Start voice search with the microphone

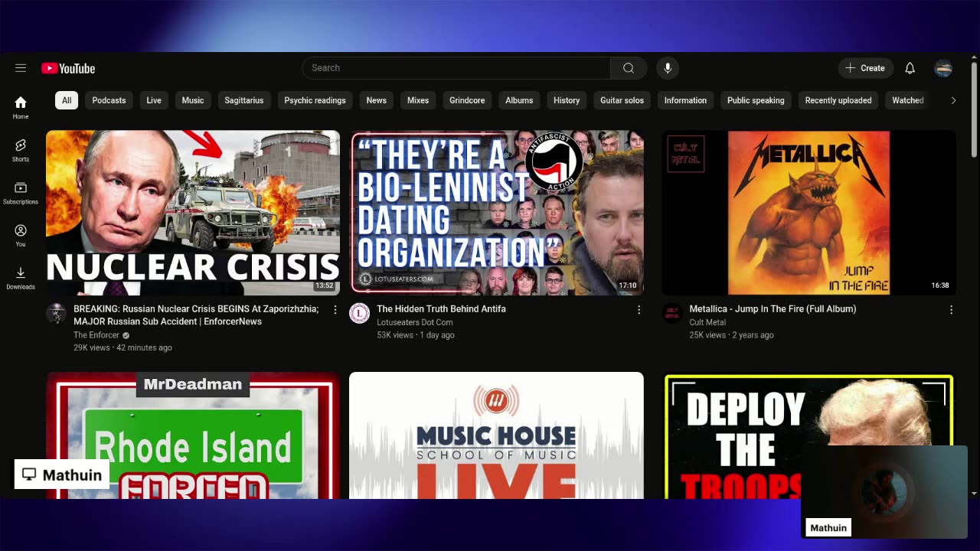[668, 68]
